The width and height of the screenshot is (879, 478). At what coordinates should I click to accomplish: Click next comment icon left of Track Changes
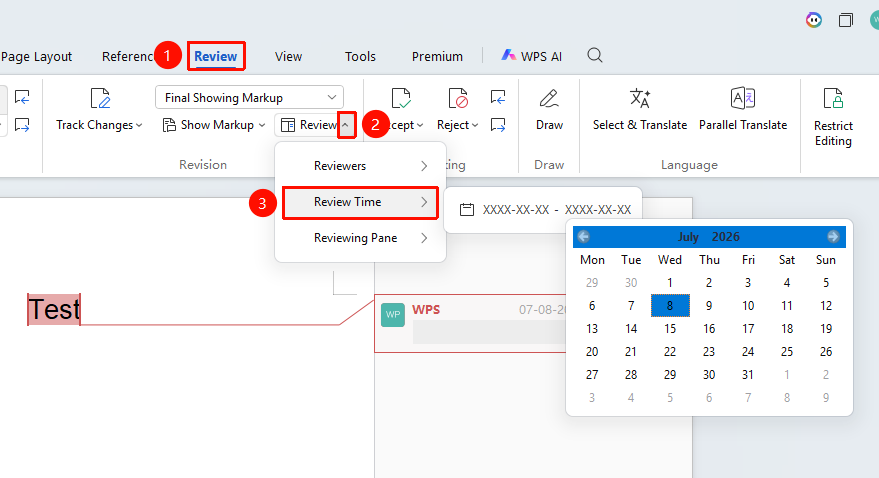coord(22,124)
